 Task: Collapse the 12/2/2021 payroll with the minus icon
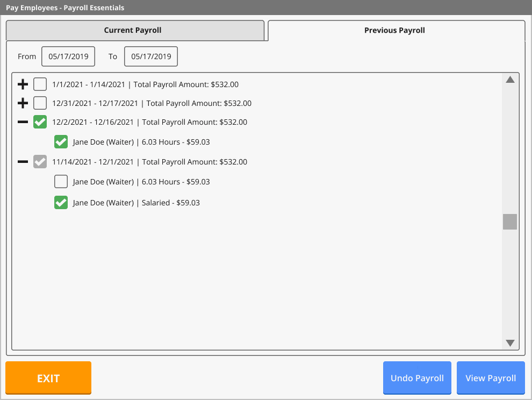[x=21, y=122]
